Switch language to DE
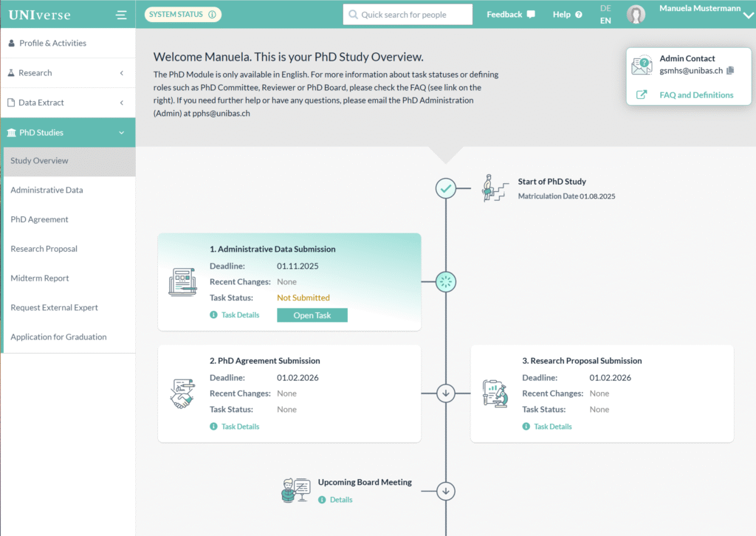The width and height of the screenshot is (756, 536). 605,8
